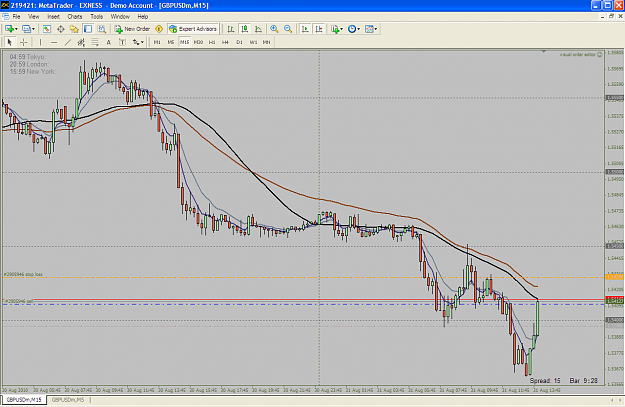
Task: Select the M15 timeframe button
Action: click(185, 42)
